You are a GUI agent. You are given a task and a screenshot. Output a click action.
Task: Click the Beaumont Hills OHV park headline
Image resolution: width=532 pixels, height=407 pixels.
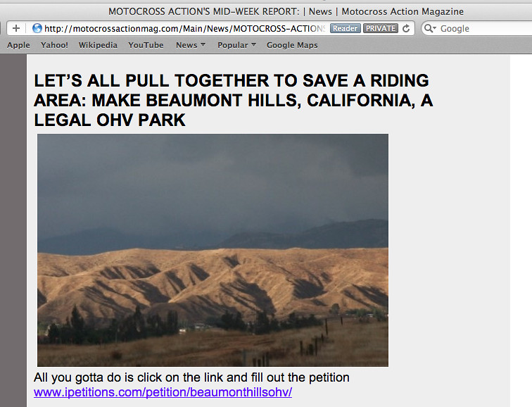[x=234, y=100]
